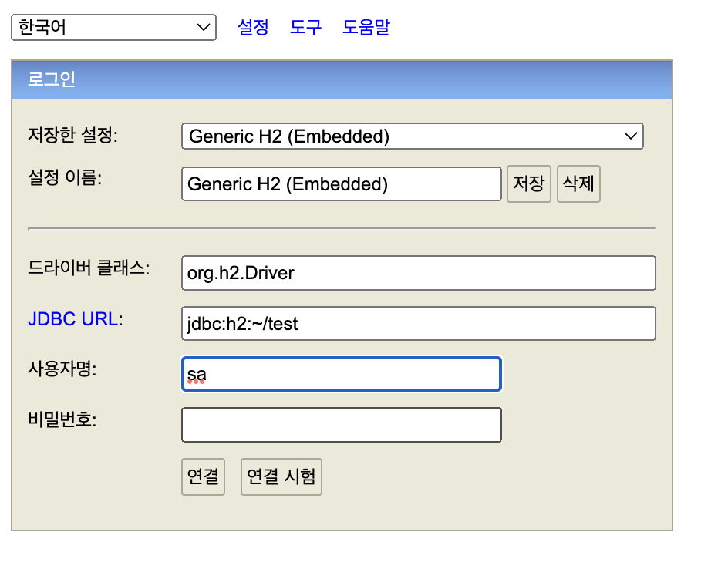
Task: Click the 저장한 설정: label
Action: [73, 136]
